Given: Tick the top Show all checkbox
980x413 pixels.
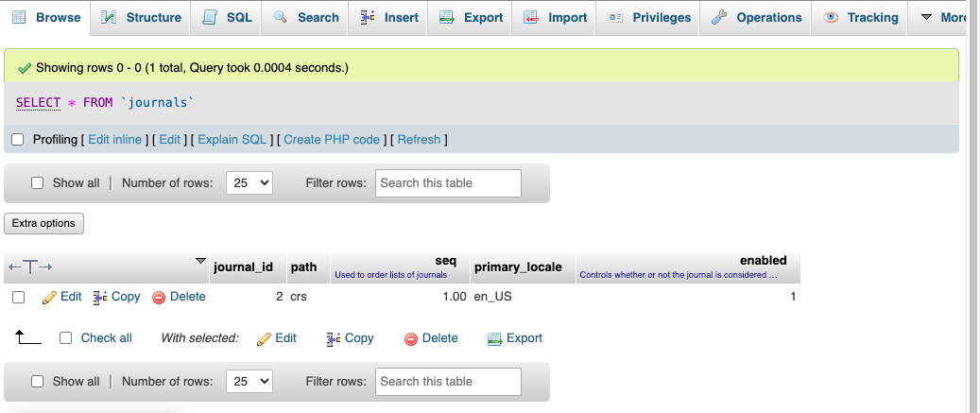Looking at the screenshot, I should point(38,183).
